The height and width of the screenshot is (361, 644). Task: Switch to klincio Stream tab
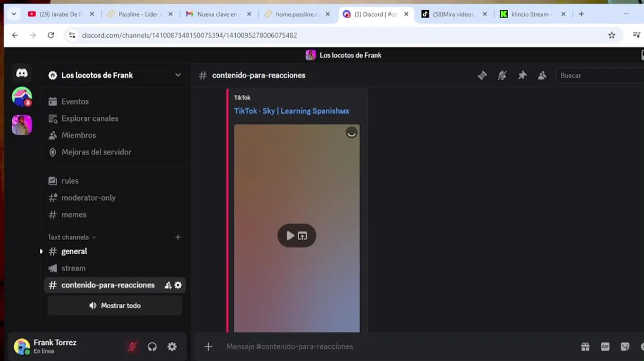533,14
